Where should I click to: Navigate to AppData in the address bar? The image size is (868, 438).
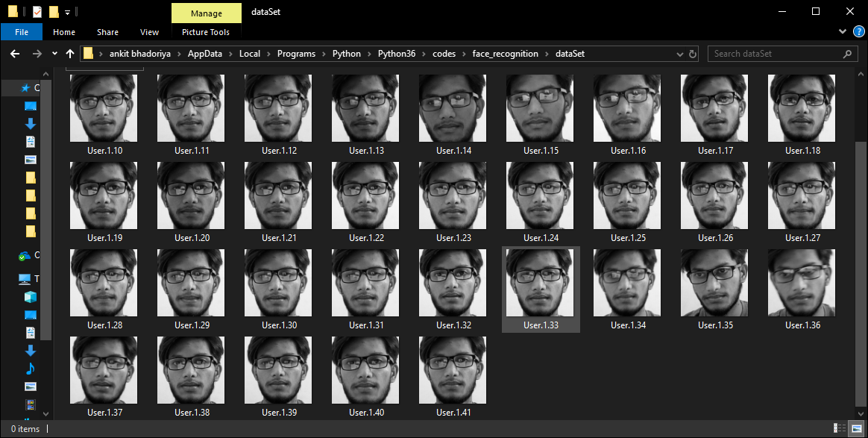click(x=205, y=54)
